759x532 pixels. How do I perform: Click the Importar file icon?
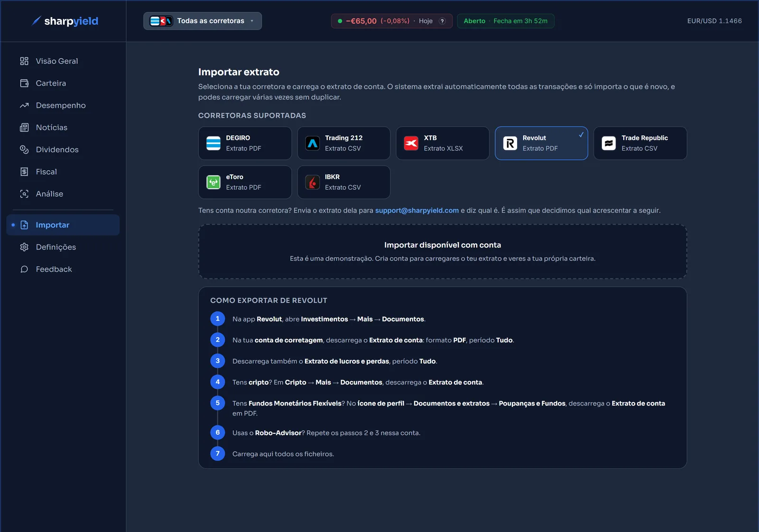click(x=24, y=225)
